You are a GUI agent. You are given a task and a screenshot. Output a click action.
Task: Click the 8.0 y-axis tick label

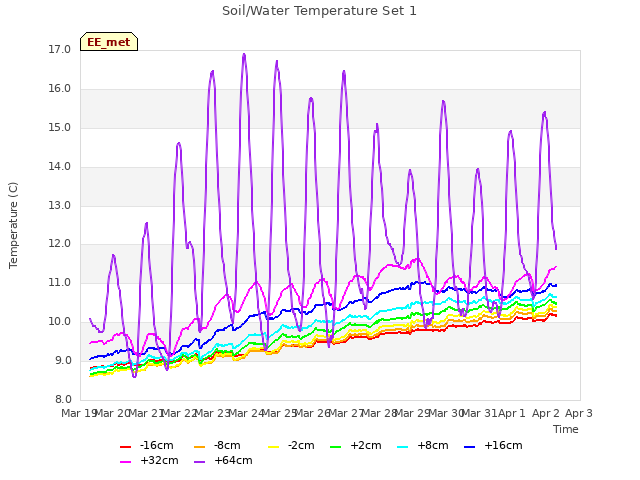[x=63, y=399]
